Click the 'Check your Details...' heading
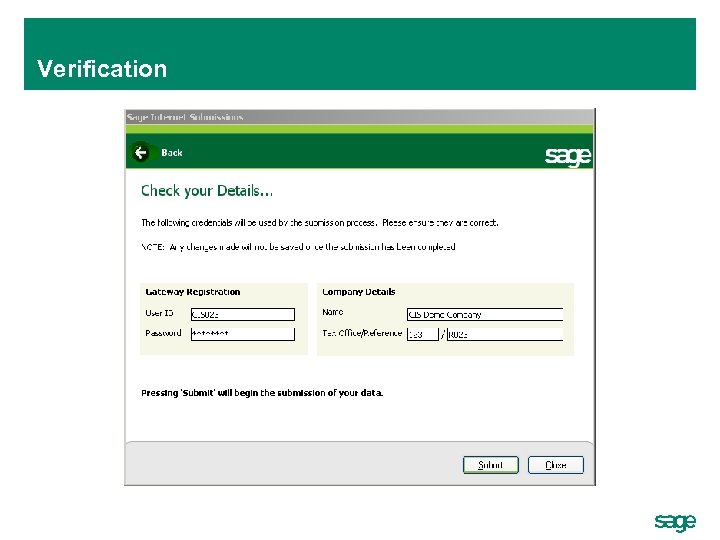720x540 pixels. click(207, 191)
